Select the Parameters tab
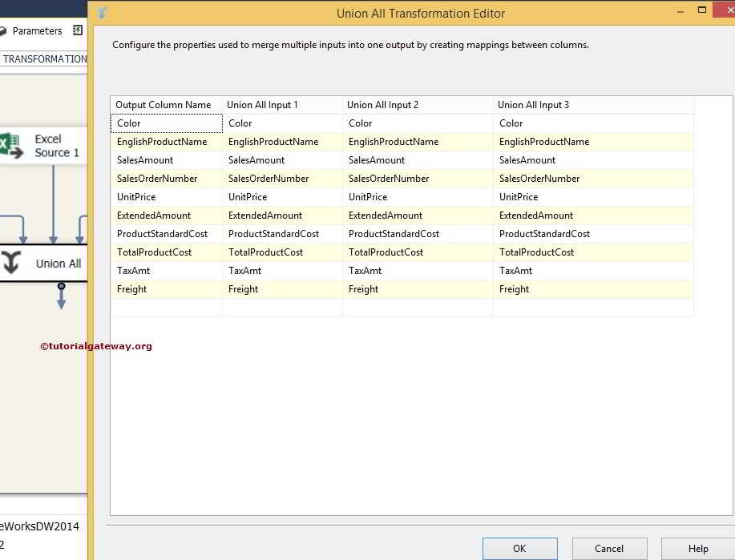Screen dimensions: 735x560 point(36,30)
